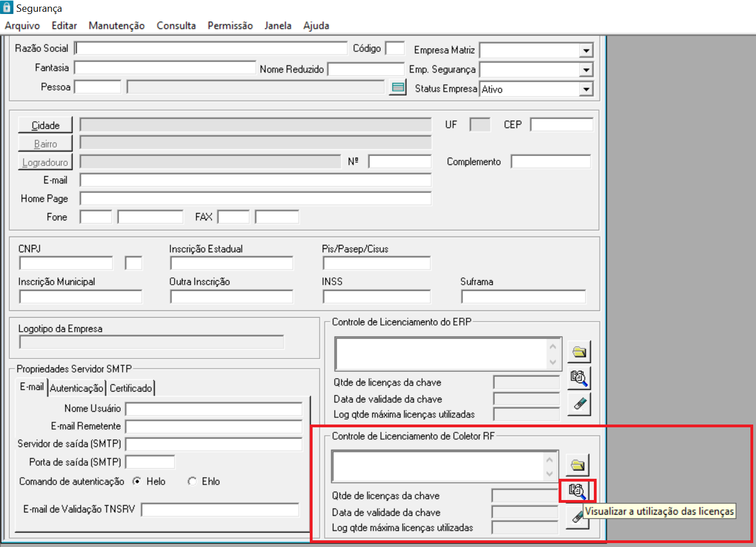Focus the Fone area code field

pyautogui.click(x=96, y=216)
